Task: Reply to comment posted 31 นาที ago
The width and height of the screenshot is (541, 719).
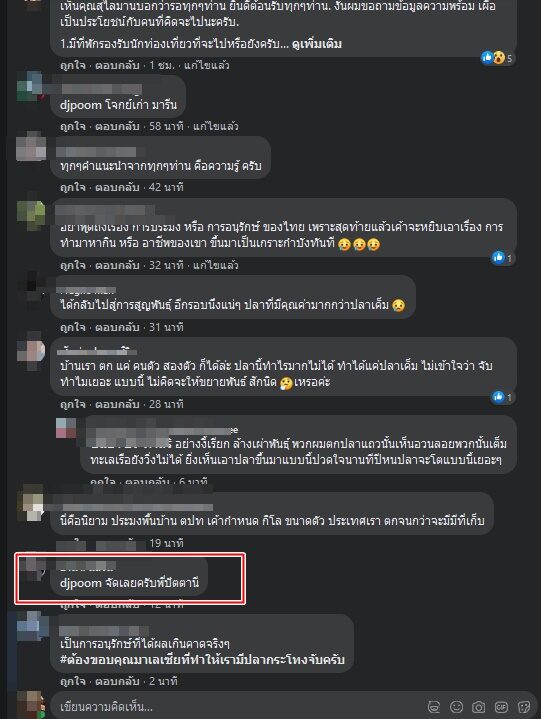Action: [117, 327]
